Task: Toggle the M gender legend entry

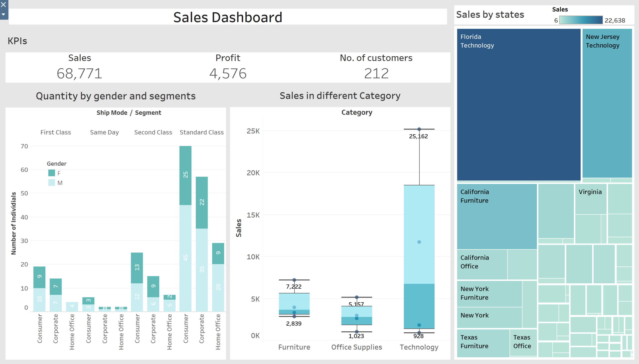Action: pos(51,183)
